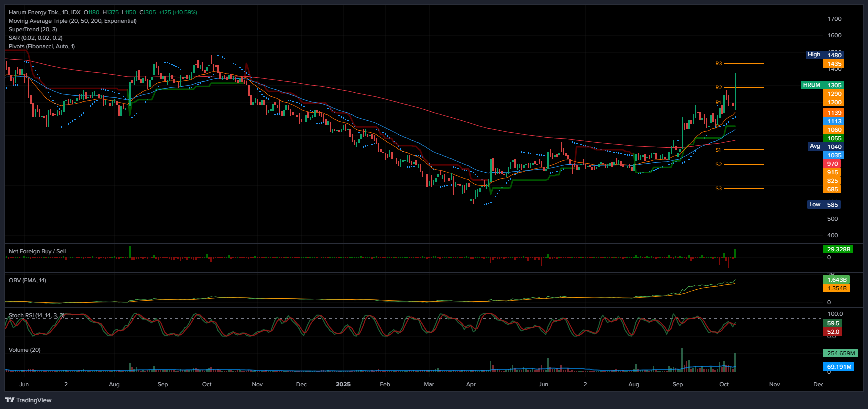Screen dimensions: 868x409
Task: Select the Pivots (Fibonacci, Auto, 1) legend
Action: 41,46
